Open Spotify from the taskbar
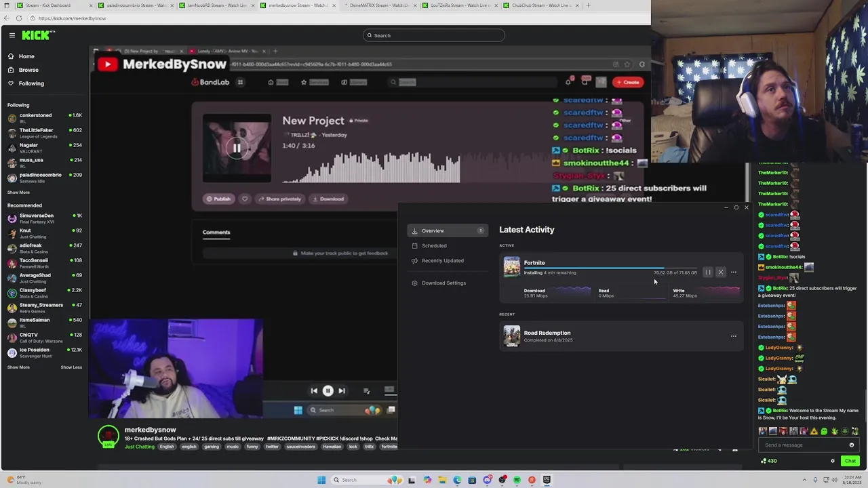Viewport: 868px width, 488px height. pos(517,480)
